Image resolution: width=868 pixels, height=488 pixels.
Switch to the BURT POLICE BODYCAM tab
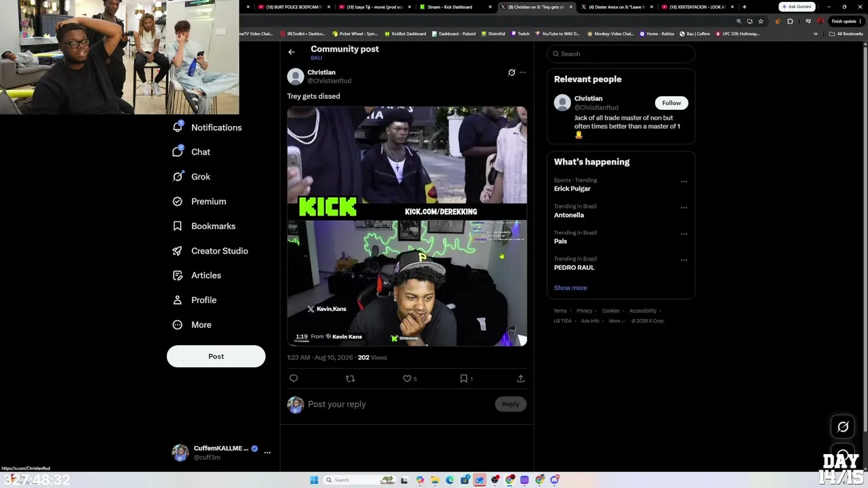coord(293,7)
